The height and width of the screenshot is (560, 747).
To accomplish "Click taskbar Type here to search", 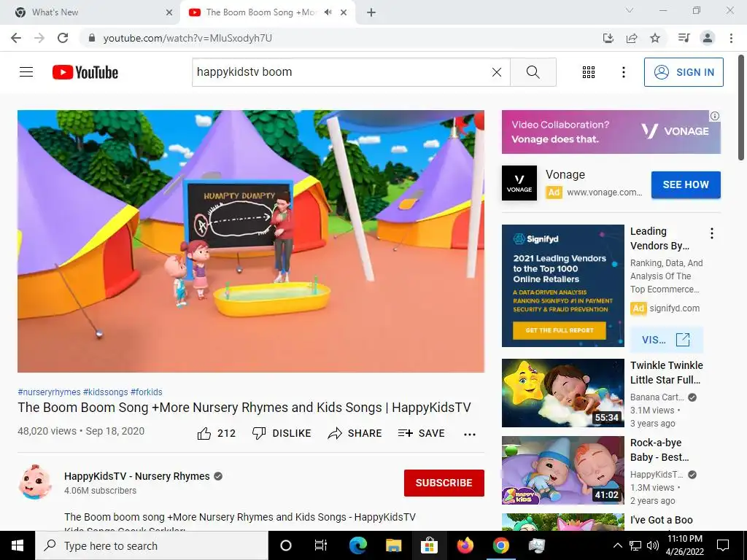I will [x=152, y=545].
